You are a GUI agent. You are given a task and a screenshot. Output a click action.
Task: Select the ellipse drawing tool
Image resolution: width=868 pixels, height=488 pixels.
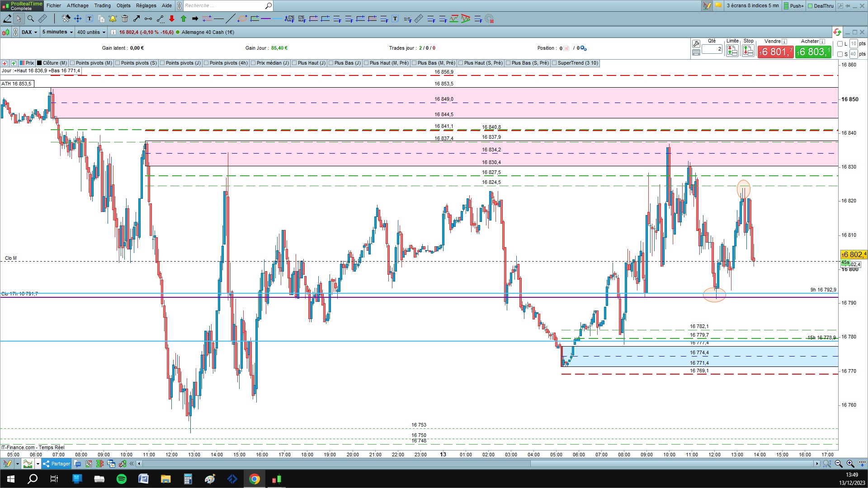pyautogui.click(x=242, y=19)
